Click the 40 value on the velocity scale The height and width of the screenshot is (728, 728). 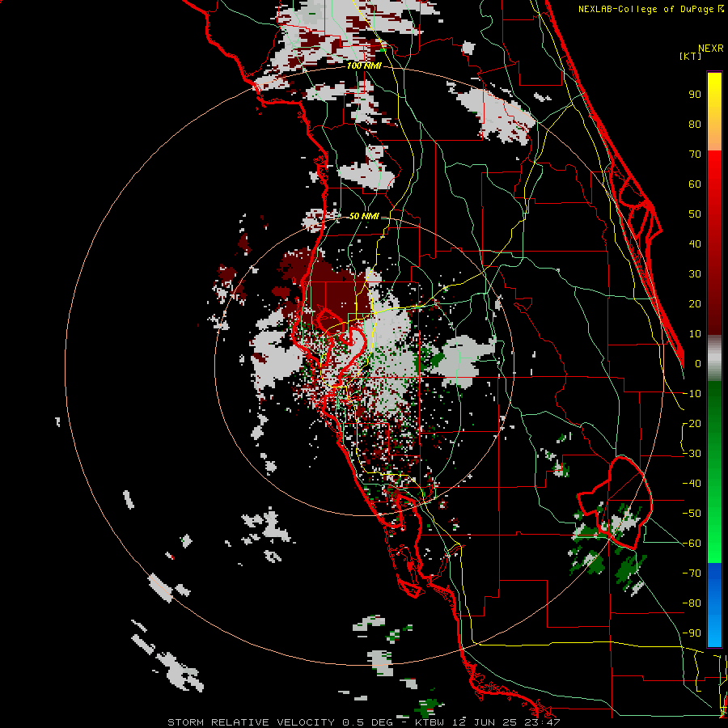click(x=695, y=244)
